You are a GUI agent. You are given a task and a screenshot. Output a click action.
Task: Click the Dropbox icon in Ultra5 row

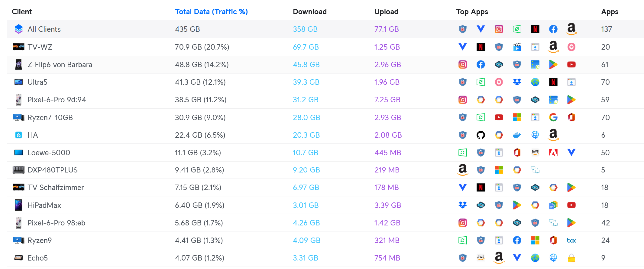(x=517, y=82)
